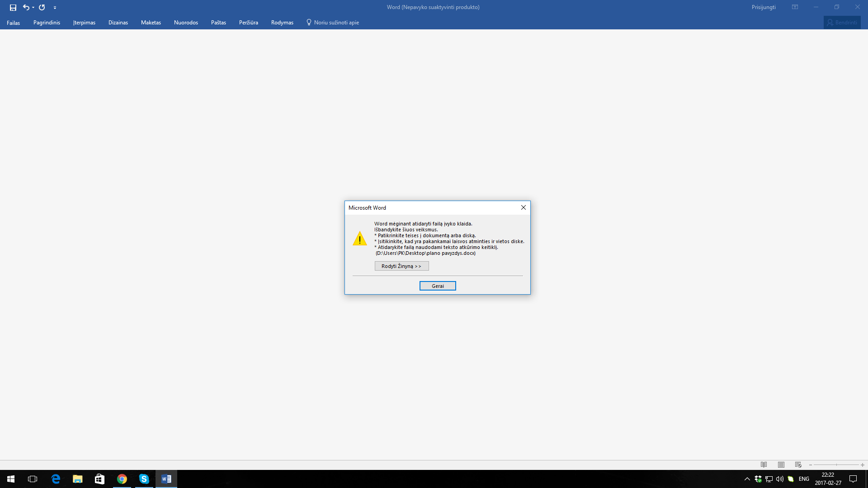This screenshot has width=868, height=488.
Task: Expand the hidden system tray icons chevron
Action: 747,479
